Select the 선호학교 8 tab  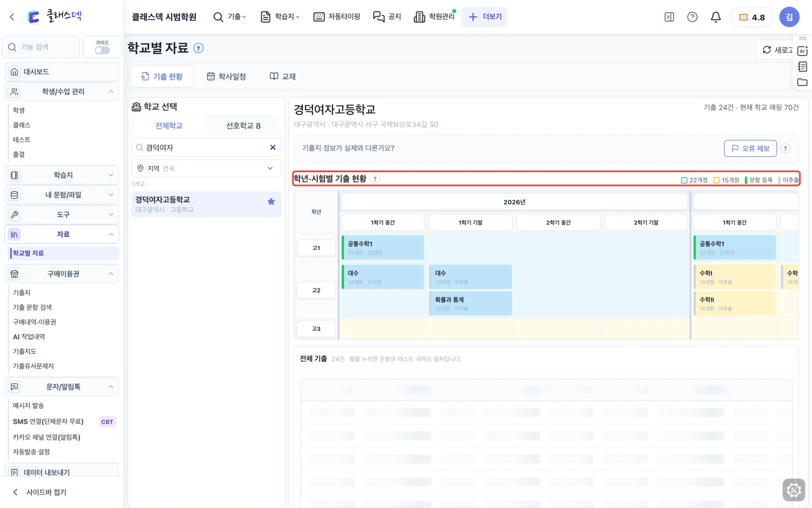tap(244, 125)
